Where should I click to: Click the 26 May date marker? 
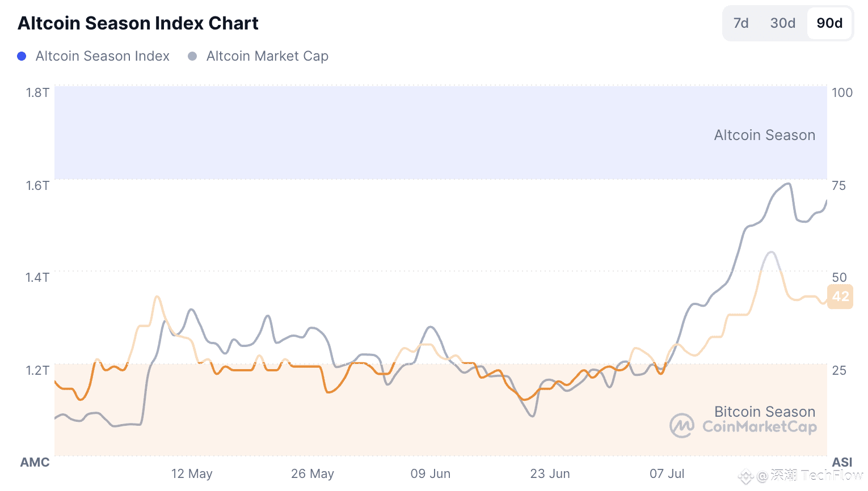click(313, 473)
